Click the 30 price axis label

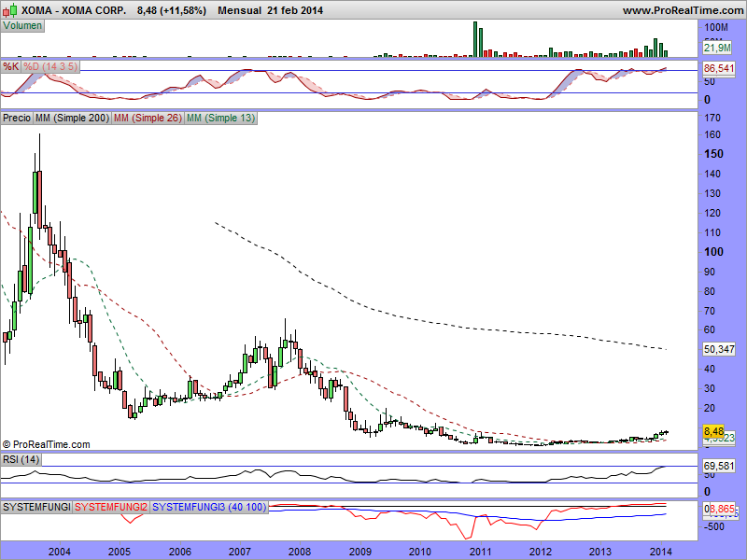710,388
